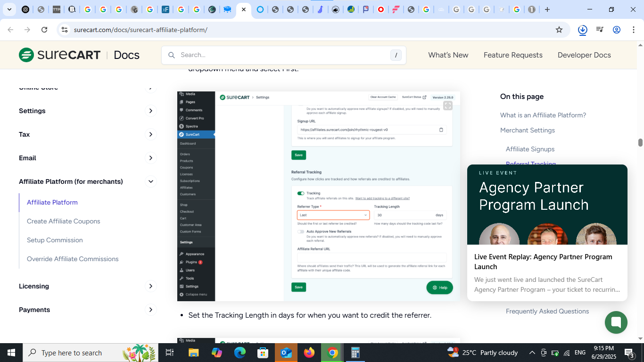The width and height of the screenshot is (644, 362).
Task: Open Calculator from the taskbar
Action: (x=355, y=353)
